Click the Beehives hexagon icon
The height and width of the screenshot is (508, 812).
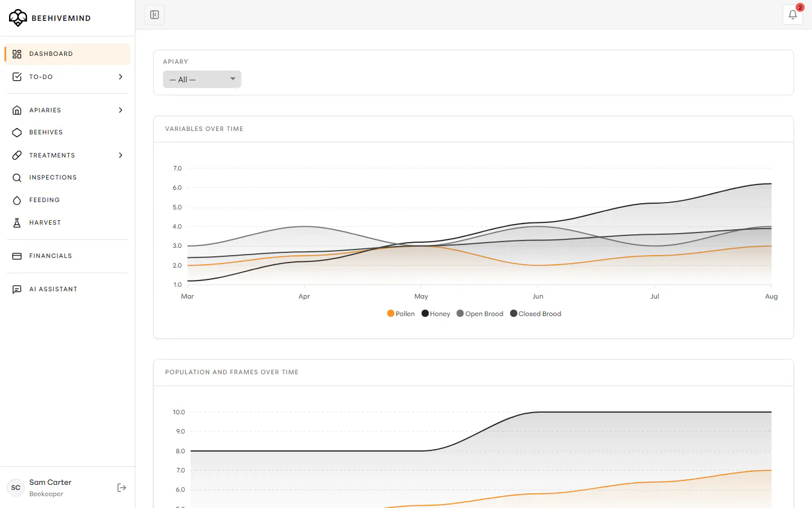point(17,133)
